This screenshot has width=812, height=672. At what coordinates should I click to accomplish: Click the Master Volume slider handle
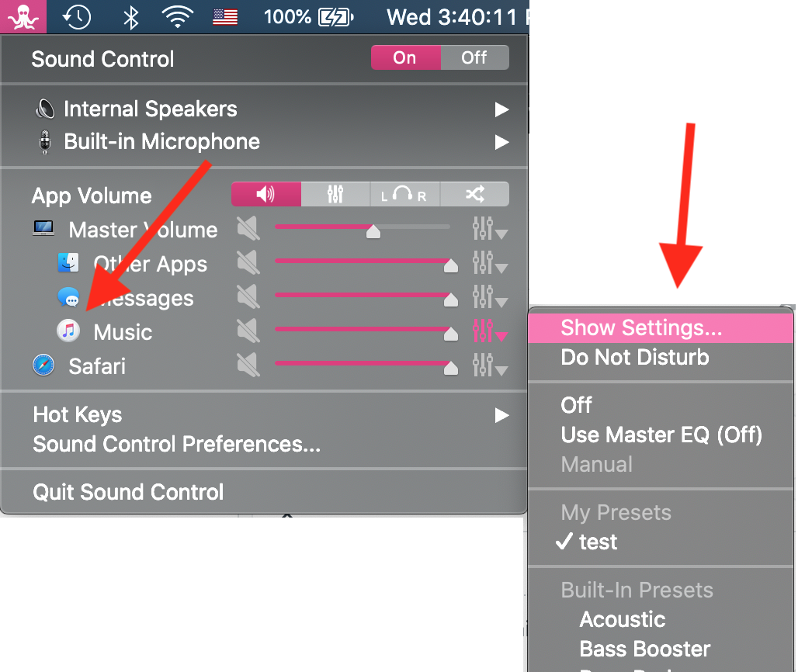pos(373,230)
